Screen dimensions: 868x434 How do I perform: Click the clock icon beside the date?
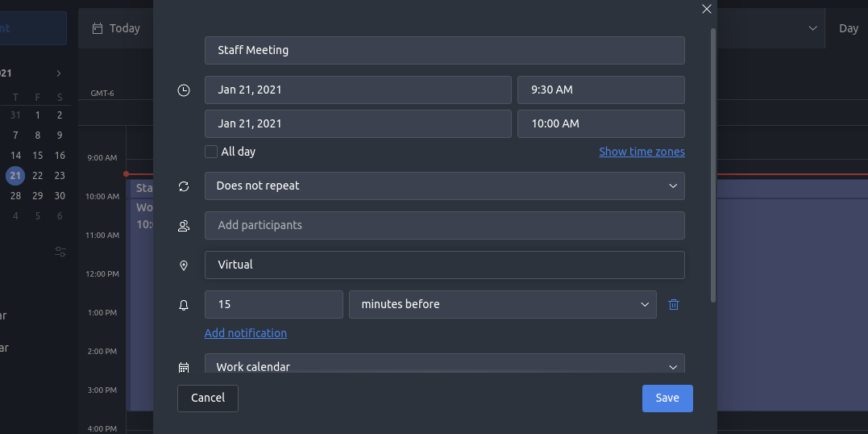click(x=184, y=90)
